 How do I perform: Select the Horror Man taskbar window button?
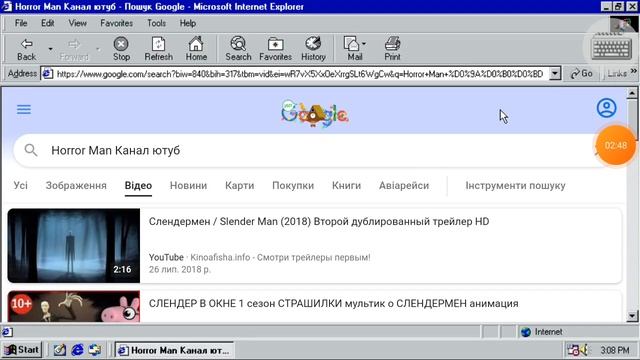pyautogui.click(x=174, y=350)
